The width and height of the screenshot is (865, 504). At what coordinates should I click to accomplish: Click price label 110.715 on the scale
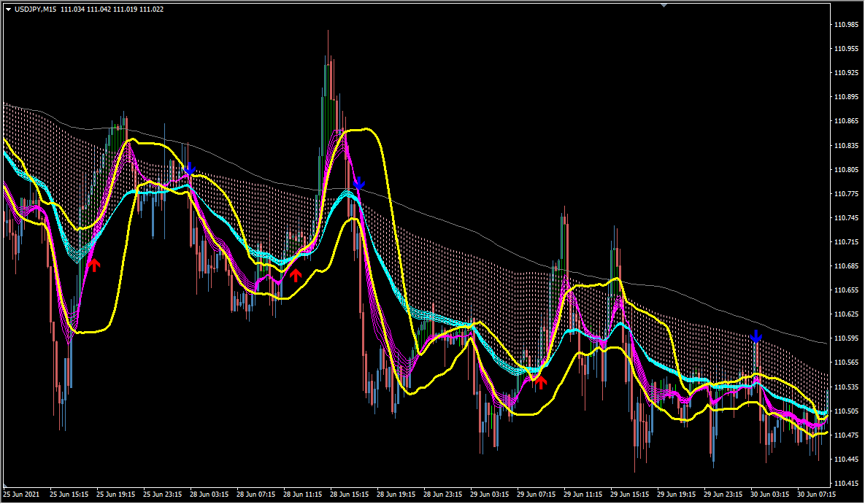(x=846, y=242)
